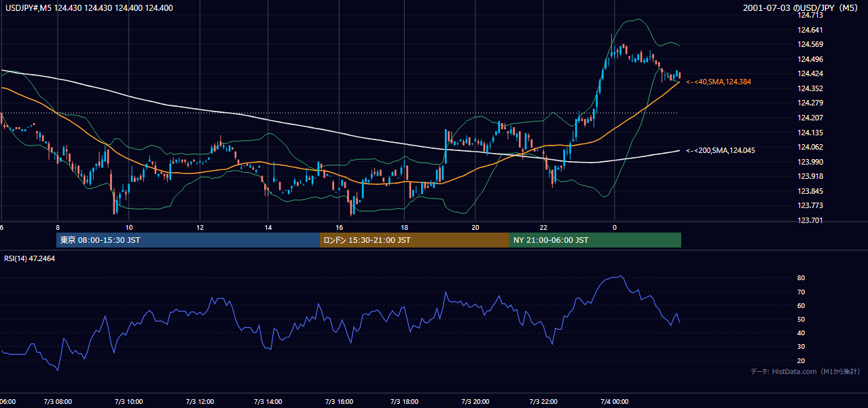This screenshot has width=868, height=408.
Task: Click the 124.135 price axis label
Action: [x=810, y=133]
